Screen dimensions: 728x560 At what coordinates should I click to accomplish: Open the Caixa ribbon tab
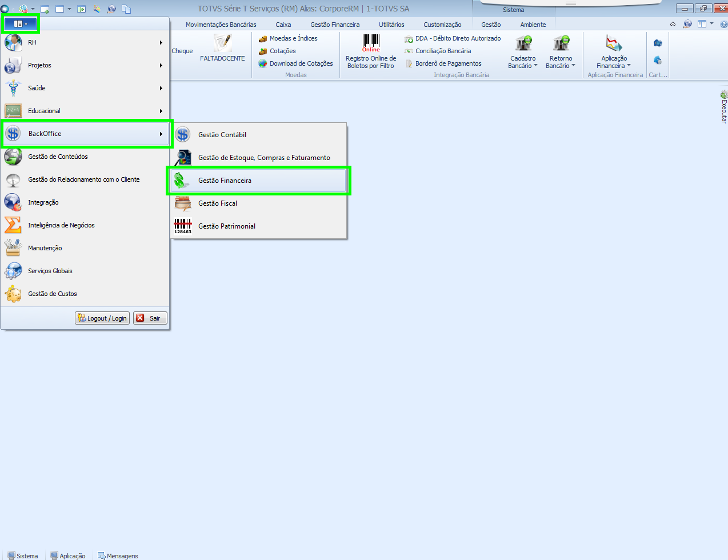(283, 25)
